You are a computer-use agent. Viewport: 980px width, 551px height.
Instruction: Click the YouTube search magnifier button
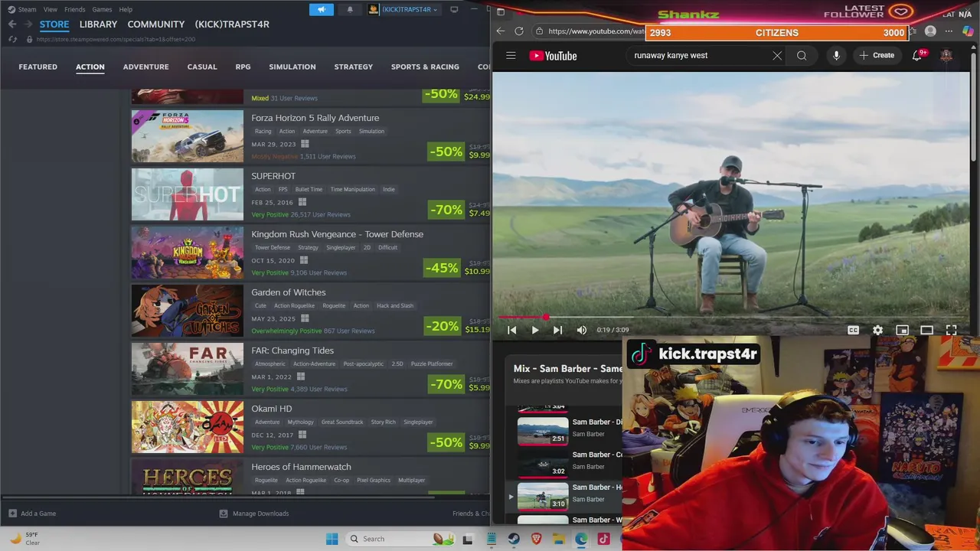tap(802, 55)
